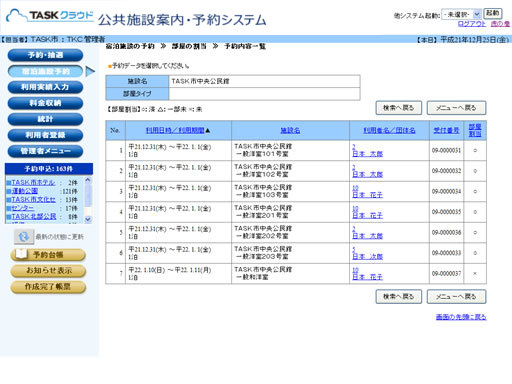This screenshot has height=384, width=512.
Task: Open the 予約台帳 button
Action: [x=48, y=255]
